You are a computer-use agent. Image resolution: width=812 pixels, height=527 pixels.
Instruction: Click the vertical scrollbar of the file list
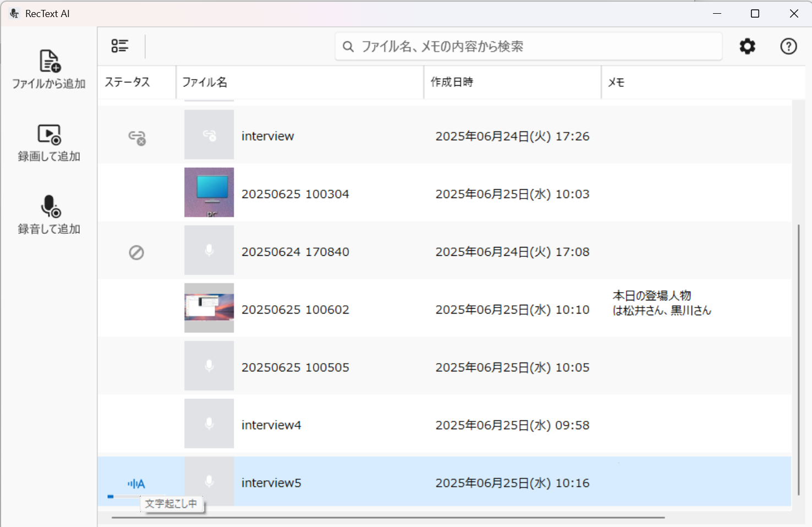(x=798, y=359)
